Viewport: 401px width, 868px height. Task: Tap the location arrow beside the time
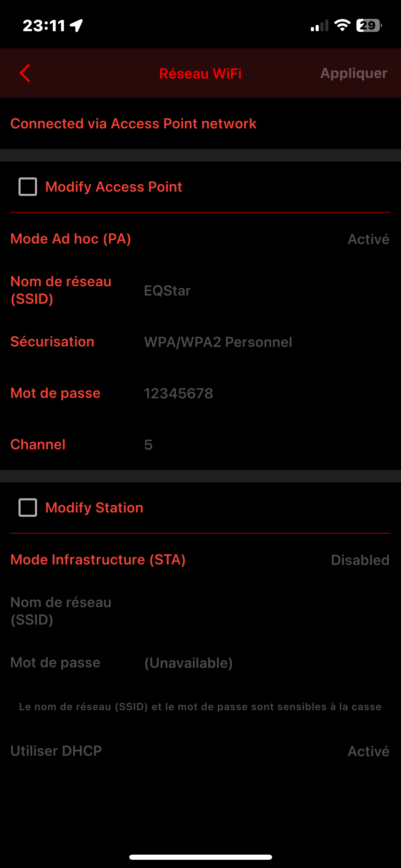pyautogui.click(x=76, y=25)
